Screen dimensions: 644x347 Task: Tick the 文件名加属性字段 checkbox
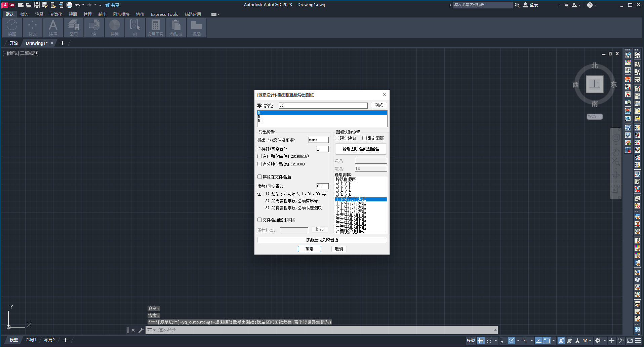click(x=260, y=220)
